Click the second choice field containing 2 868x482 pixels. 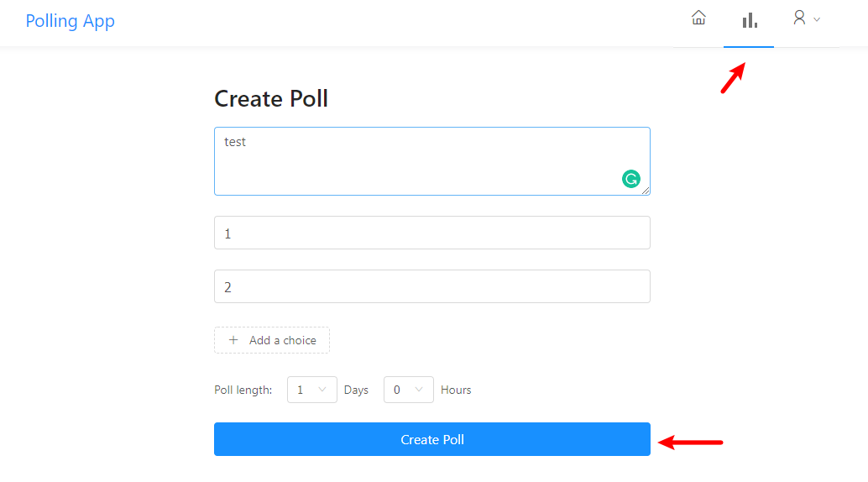click(x=431, y=286)
